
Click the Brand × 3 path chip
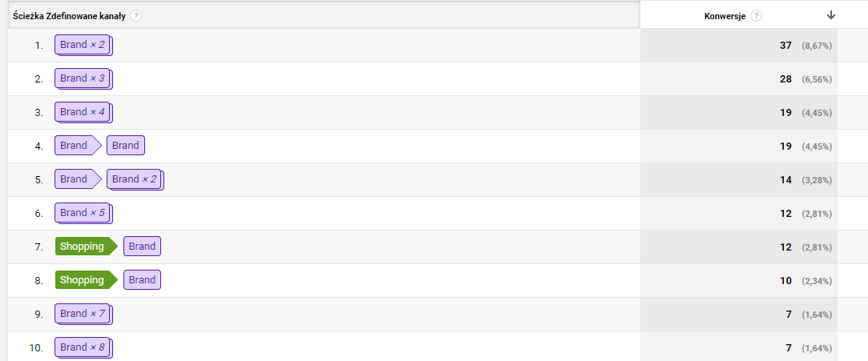coord(83,79)
